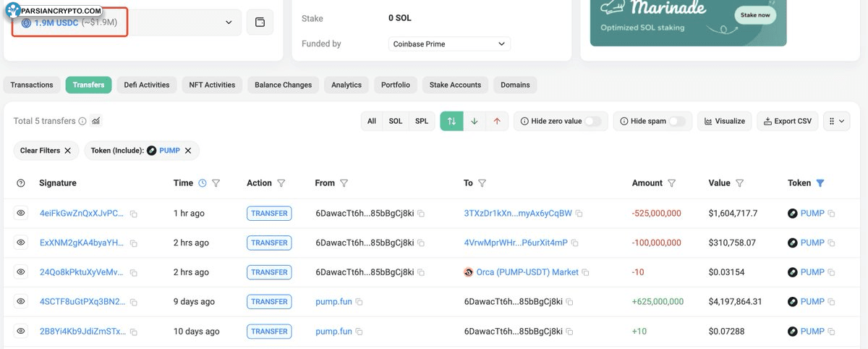The image size is (868, 349).
Task: Open recipient 3TXzDr1kXn...myAx6yCqBW address
Action: 518,213
